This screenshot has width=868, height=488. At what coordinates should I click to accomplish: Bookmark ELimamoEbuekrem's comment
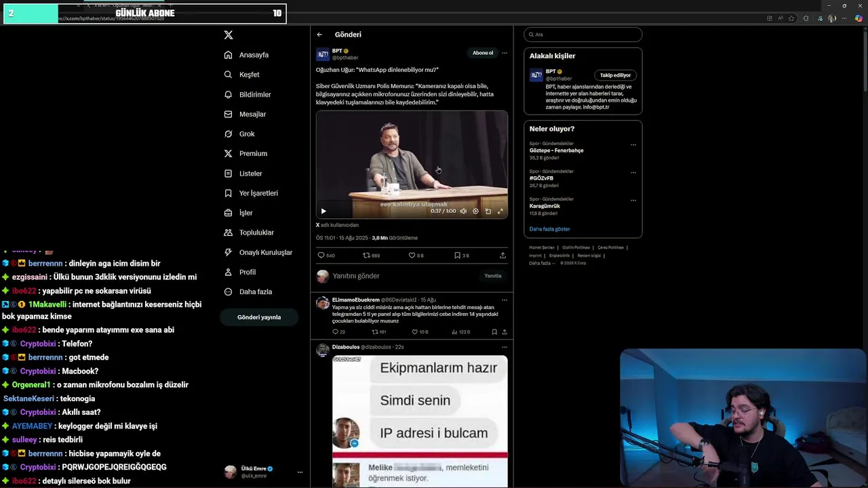coord(494,332)
